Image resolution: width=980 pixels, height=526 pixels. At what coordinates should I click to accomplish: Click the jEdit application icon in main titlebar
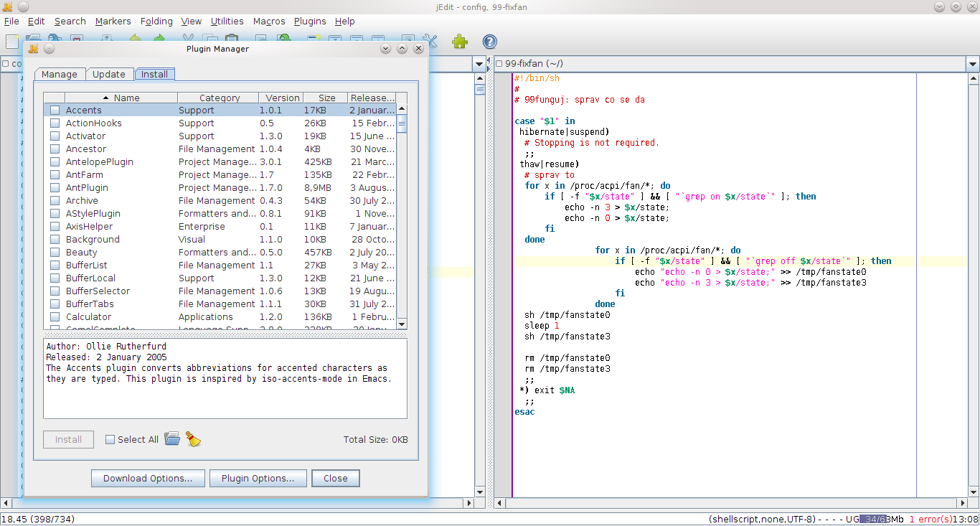coord(7,6)
